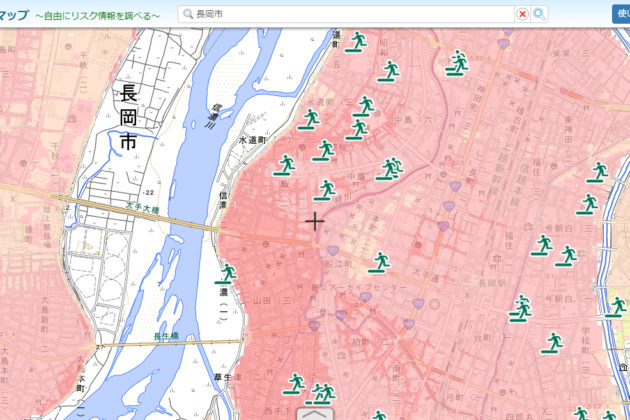
Task: Click the magnifying glass search button
Action: [540, 14]
